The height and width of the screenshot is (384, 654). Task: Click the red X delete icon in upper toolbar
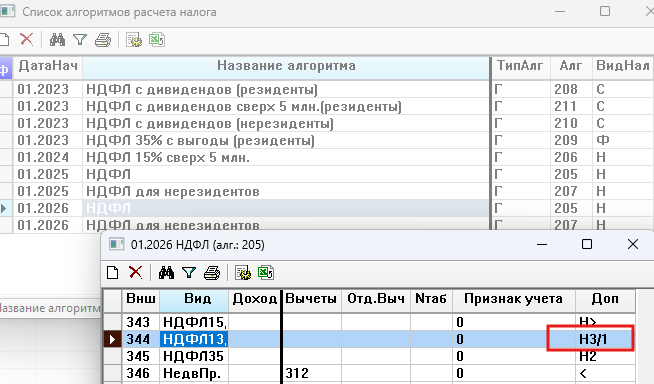tap(26, 40)
